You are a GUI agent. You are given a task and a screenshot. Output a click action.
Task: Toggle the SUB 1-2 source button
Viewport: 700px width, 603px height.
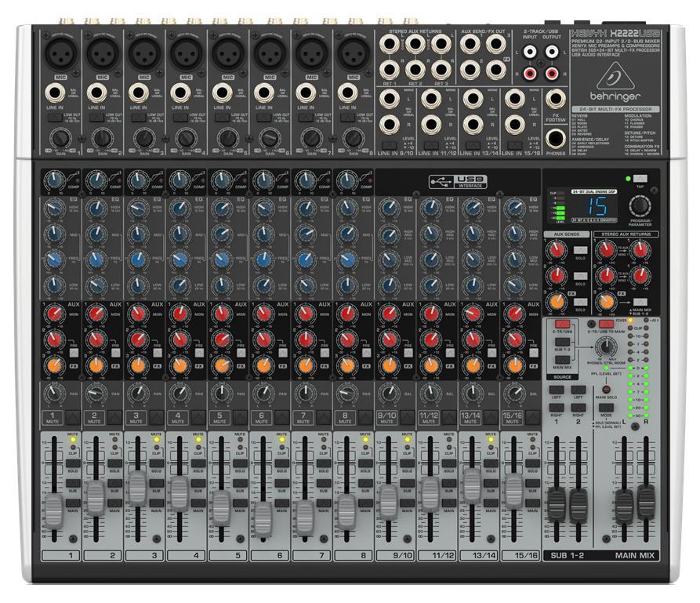click(562, 342)
